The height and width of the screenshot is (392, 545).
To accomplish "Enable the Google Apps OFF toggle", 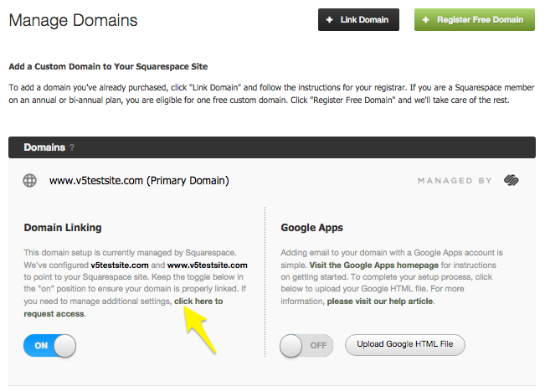I will click(306, 344).
